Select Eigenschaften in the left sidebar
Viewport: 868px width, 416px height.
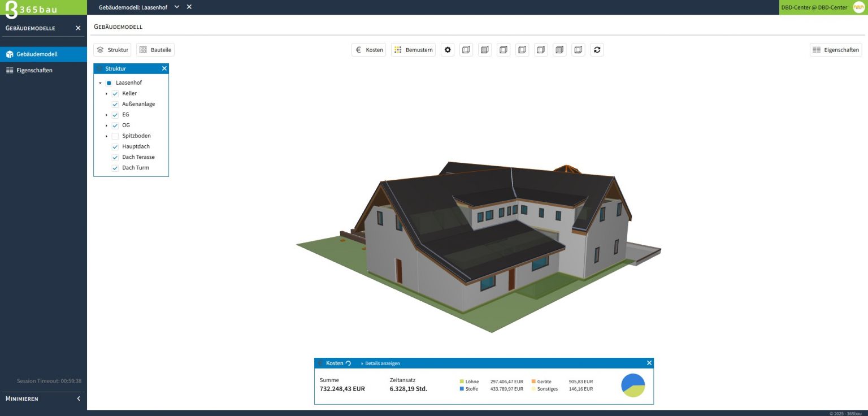[34, 70]
